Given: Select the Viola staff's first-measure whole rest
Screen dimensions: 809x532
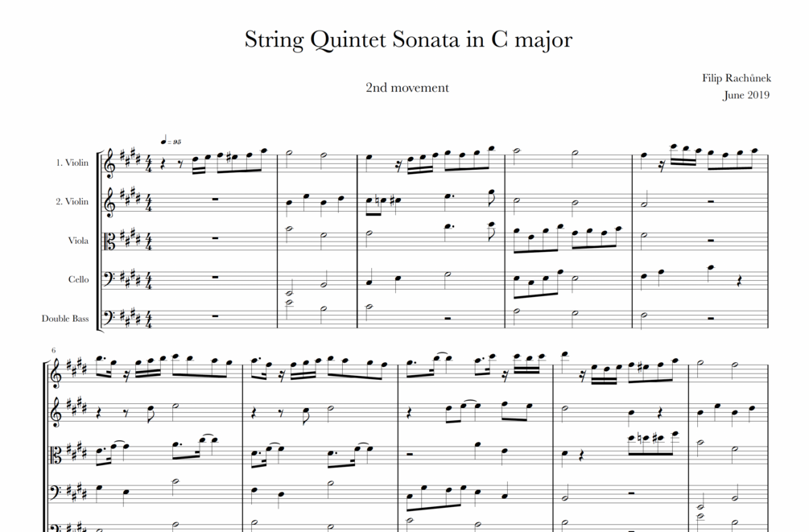Looking at the screenshot, I should 215,238.
